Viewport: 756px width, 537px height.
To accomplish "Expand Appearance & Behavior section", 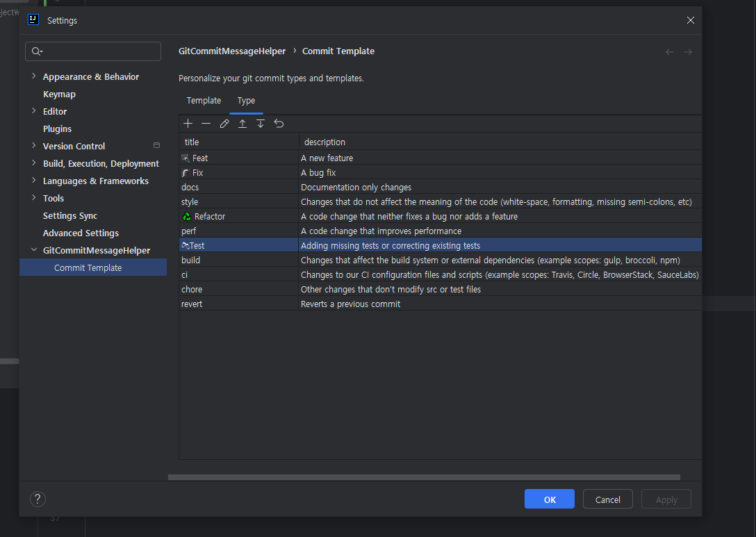I will (x=34, y=76).
